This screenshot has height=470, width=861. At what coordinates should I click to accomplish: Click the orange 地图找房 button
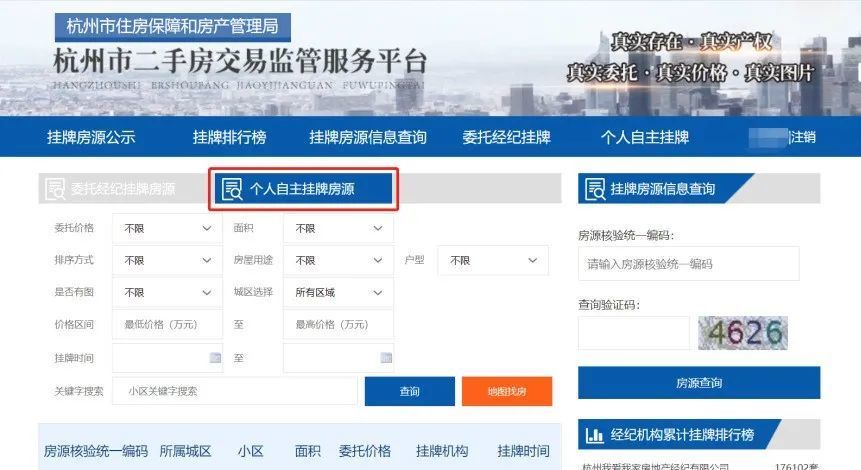click(x=507, y=391)
